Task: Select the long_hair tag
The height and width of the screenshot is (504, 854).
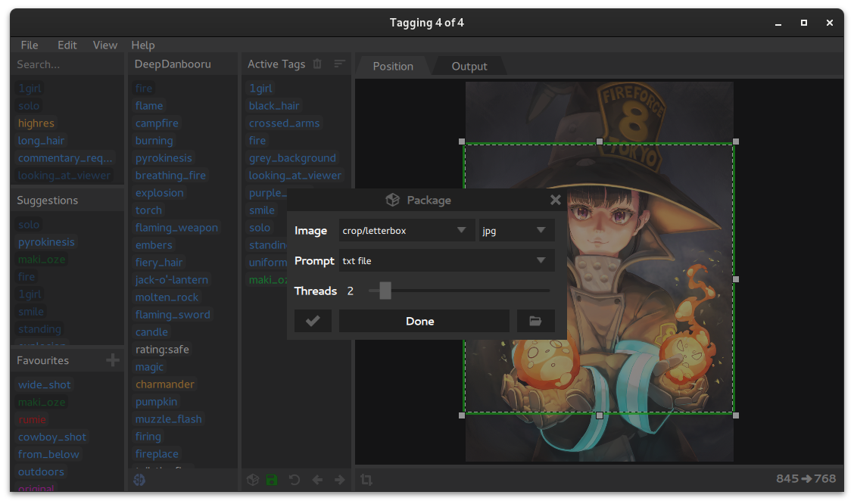Action: click(41, 141)
